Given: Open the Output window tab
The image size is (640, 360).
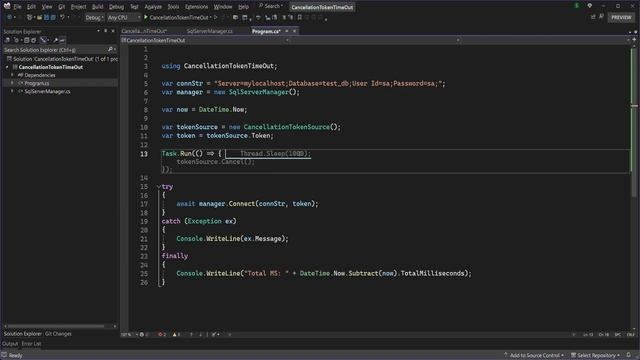Looking at the screenshot, I should pos(10,344).
